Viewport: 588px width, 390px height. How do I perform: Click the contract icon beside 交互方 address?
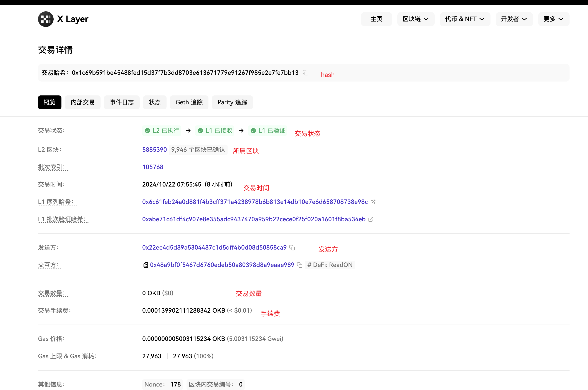pyautogui.click(x=145, y=265)
